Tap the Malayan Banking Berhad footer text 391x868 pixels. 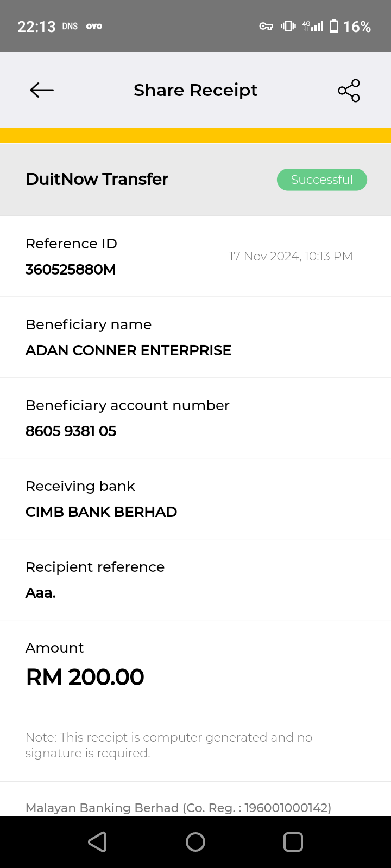[178, 808]
